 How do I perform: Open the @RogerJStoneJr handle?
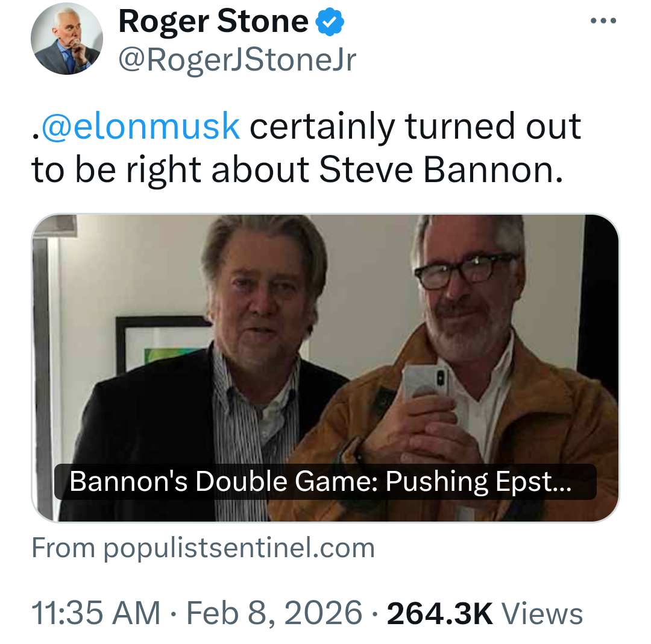tap(237, 59)
